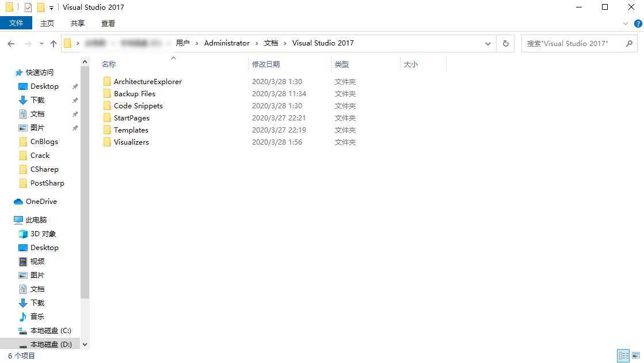Open pinned Desktop under 快速访问

pyautogui.click(x=44, y=86)
